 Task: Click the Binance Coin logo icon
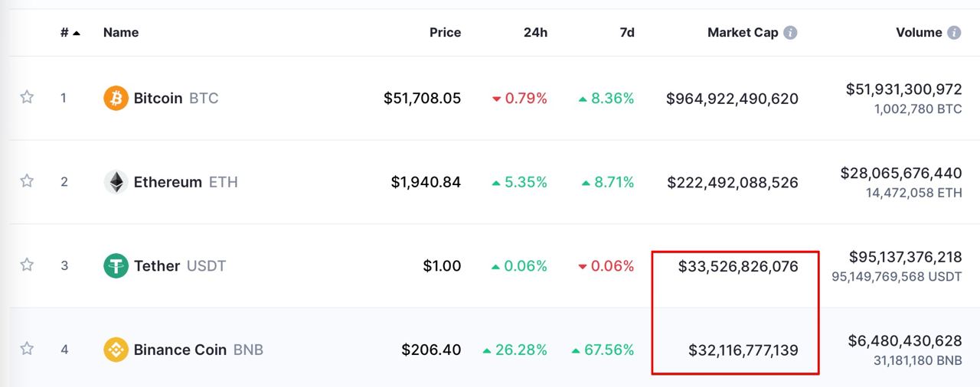(x=116, y=350)
